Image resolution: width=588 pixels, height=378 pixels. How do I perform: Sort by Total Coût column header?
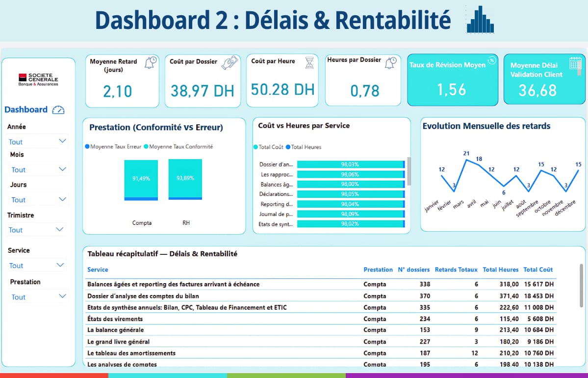coord(538,270)
